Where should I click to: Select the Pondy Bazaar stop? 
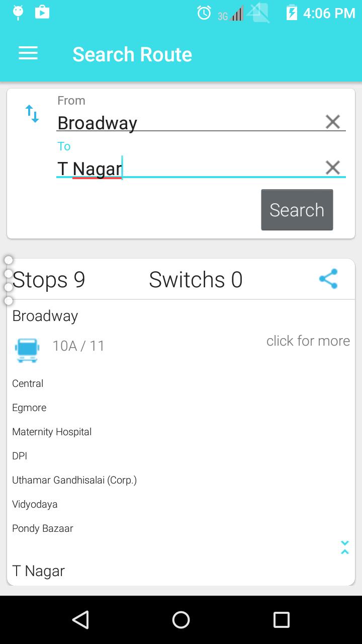pyautogui.click(x=43, y=528)
